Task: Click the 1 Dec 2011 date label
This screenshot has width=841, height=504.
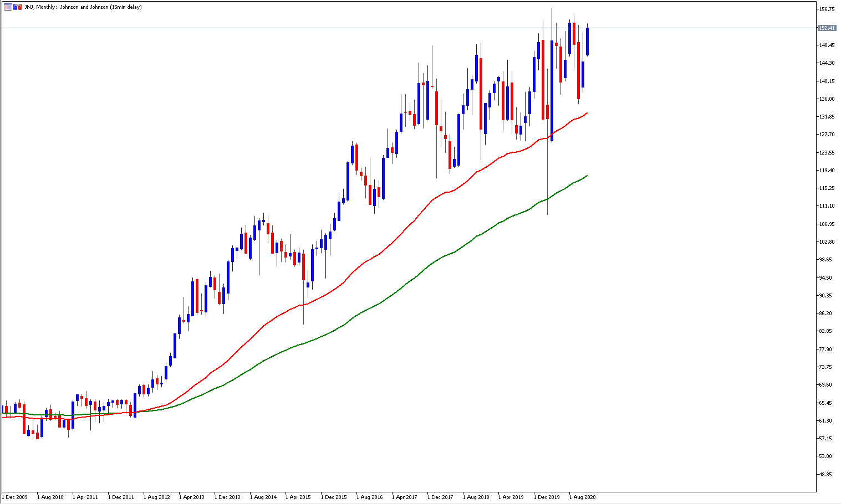Action: 121,497
